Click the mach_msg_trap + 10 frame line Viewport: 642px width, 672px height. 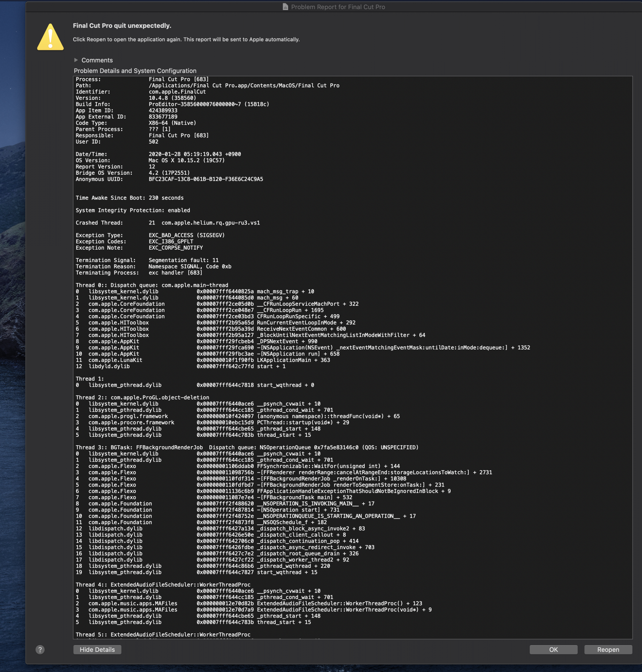195,291
